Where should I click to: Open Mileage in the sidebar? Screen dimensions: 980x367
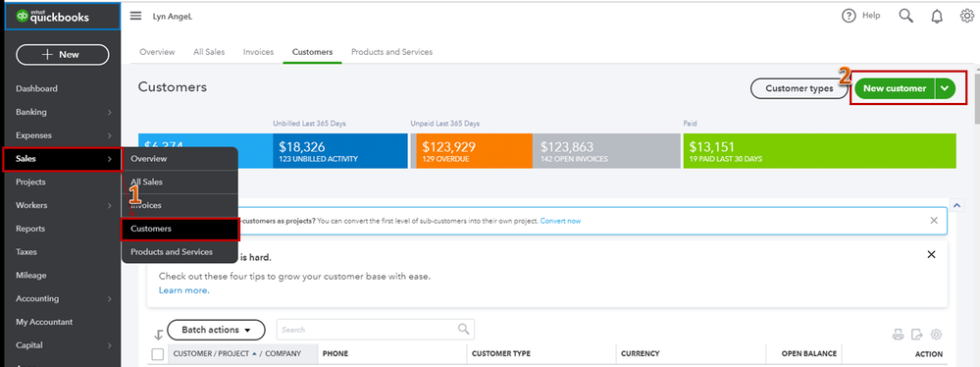[x=31, y=275]
